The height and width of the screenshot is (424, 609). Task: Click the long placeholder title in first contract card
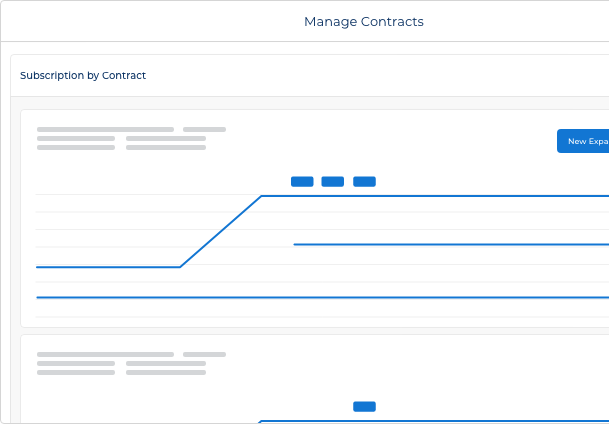pos(105,129)
